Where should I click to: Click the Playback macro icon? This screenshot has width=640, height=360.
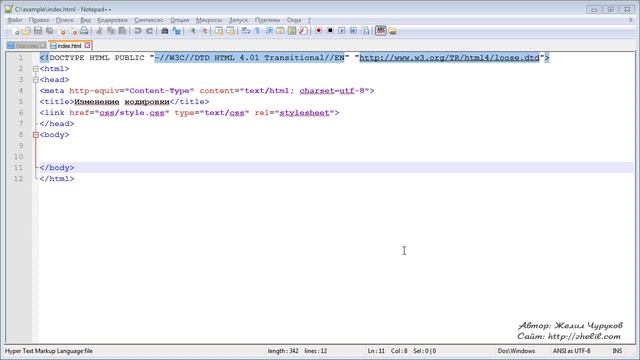tap(342, 31)
